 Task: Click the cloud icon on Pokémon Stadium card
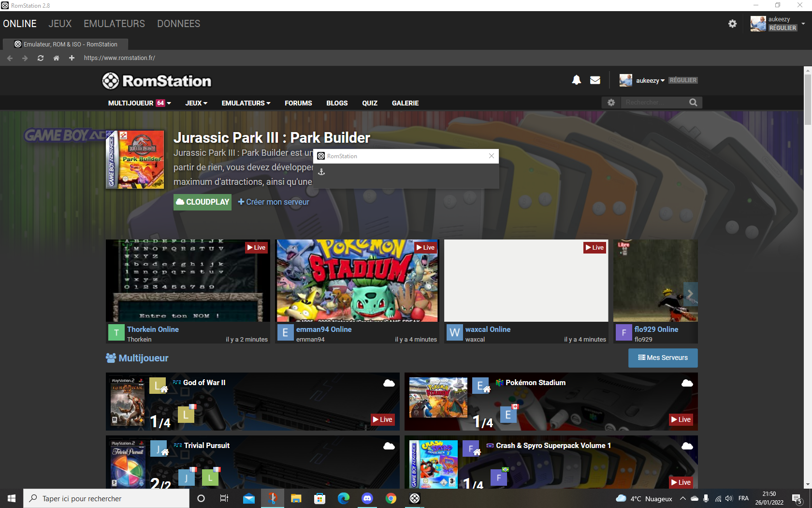click(x=687, y=383)
